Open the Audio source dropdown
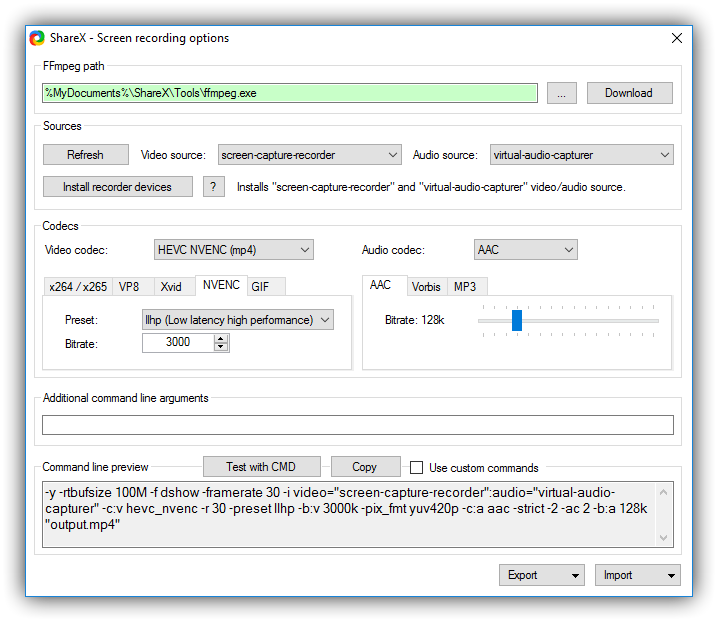718x622 pixels. [x=582, y=155]
